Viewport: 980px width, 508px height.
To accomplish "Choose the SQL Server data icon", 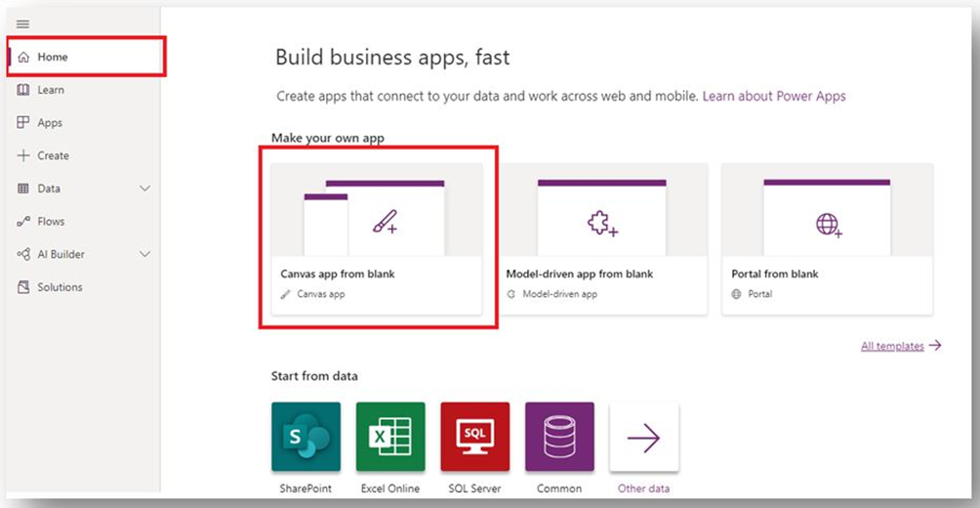I will pyautogui.click(x=474, y=437).
